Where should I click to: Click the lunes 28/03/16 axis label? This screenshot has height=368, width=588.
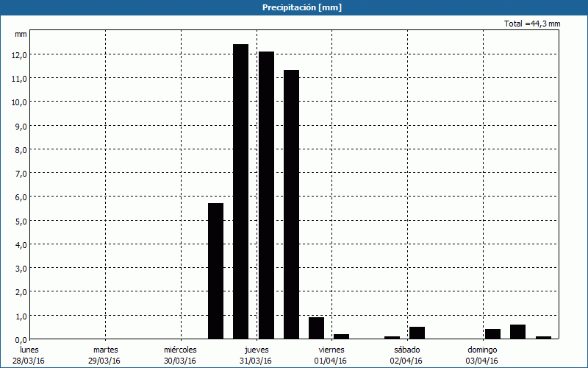click(29, 355)
